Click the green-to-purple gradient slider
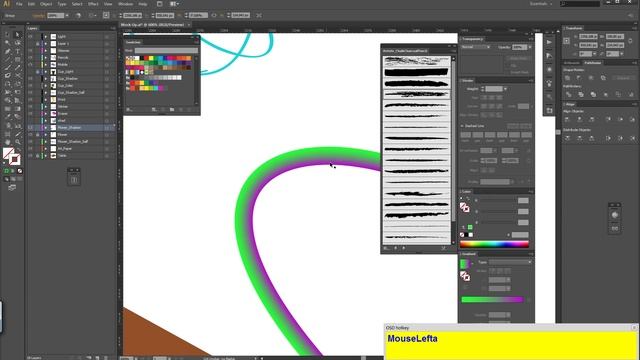This screenshot has width=640, height=360. [492, 300]
